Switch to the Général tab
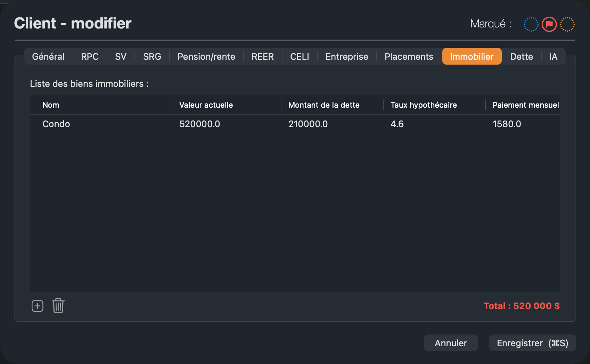Screen dimensions: 590x364 click(x=48, y=57)
